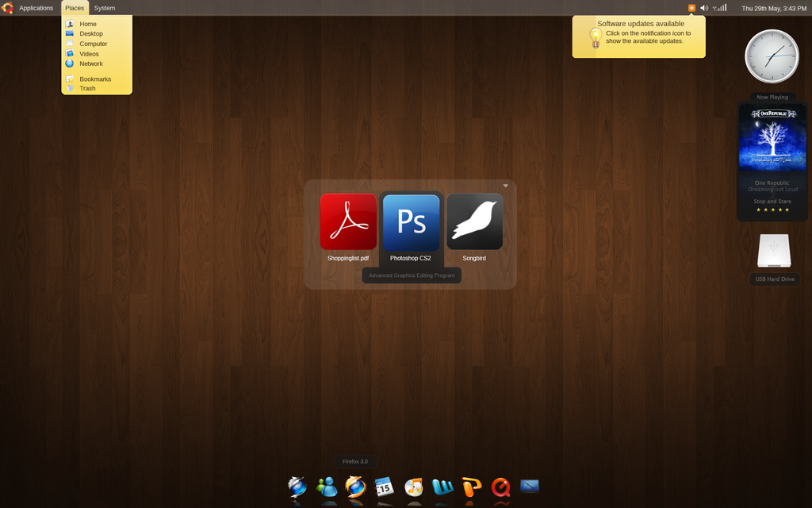Screen dimensions: 812x508
Task: Open the orange P presentation icon
Action: pos(472,487)
